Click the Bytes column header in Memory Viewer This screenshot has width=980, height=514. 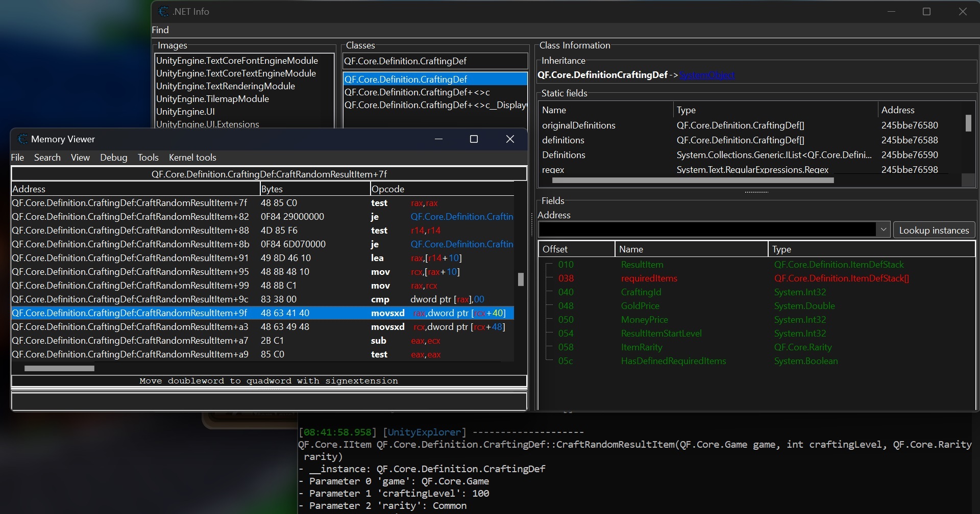[315, 189]
